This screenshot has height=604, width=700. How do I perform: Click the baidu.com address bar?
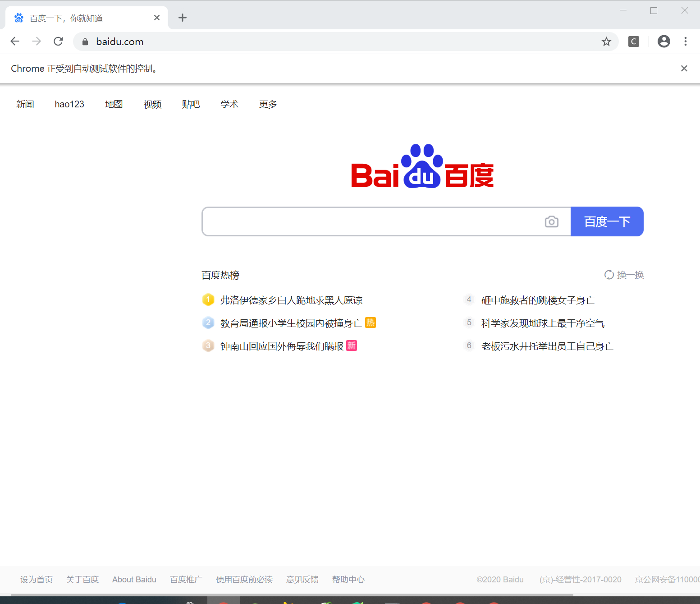coord(345,41)
